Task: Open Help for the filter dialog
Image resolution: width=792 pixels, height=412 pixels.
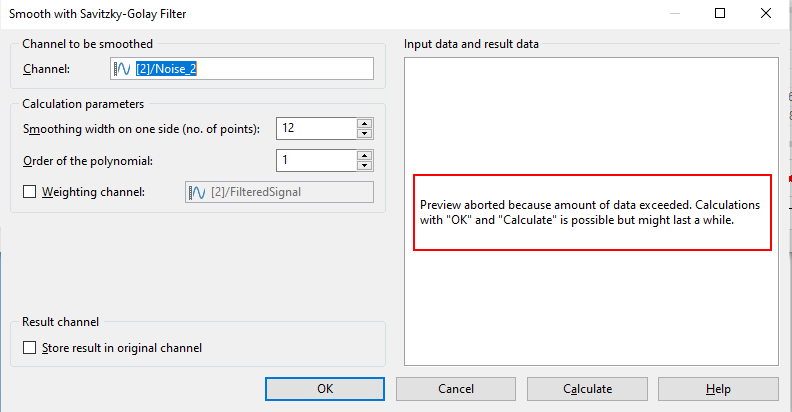Action: (x=717, y=389)
